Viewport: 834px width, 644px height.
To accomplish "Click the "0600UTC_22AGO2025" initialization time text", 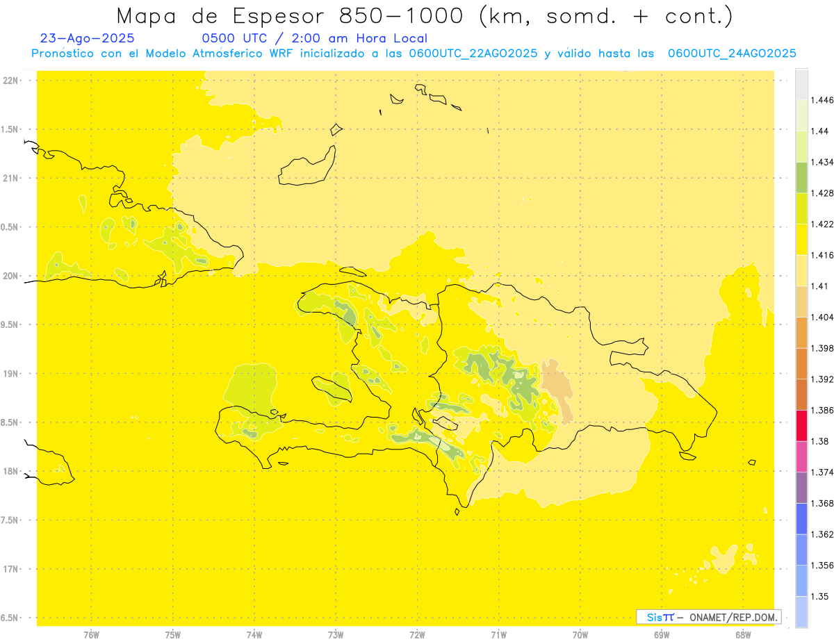I will (473, 53).
